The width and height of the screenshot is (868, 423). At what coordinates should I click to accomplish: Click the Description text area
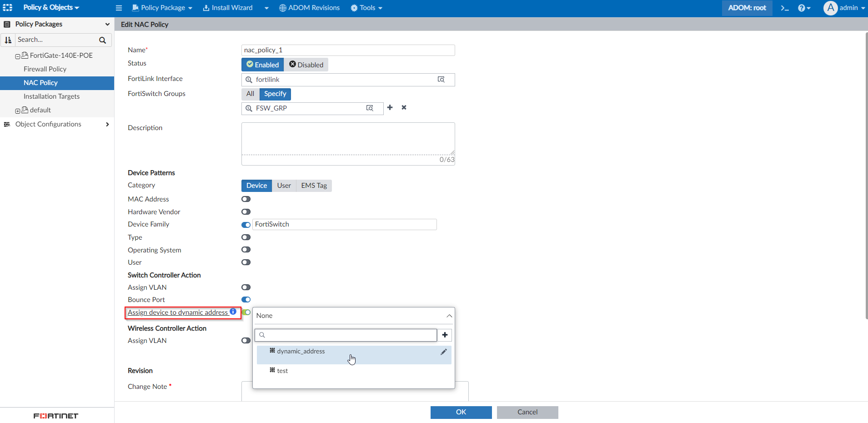click(348, 139)
